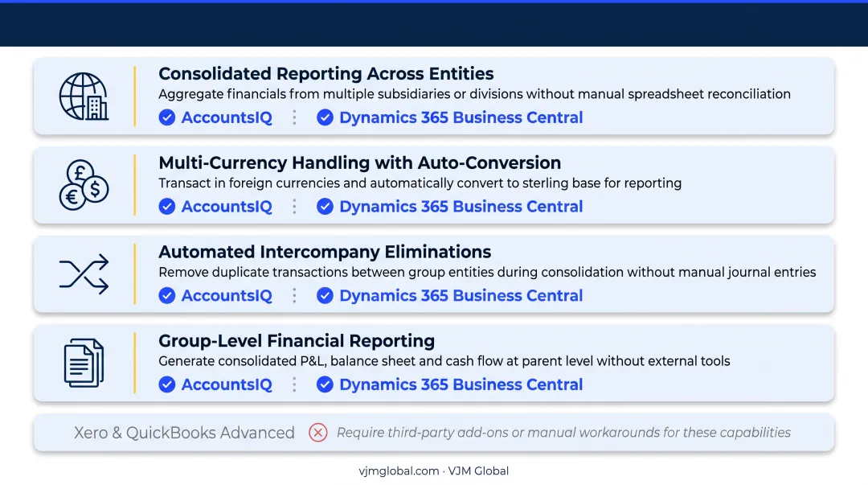Click 'Generate consolidated P&L, balance sheet' description
868x485 pixels.
click(444, 361)
